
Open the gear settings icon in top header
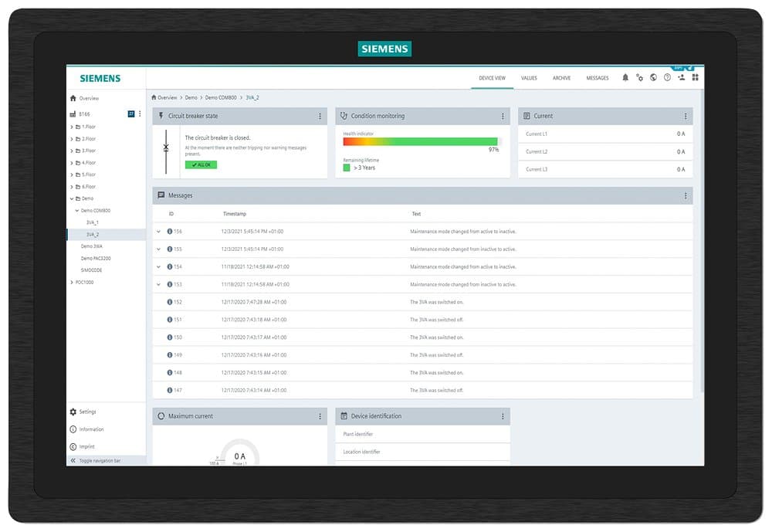639,78
